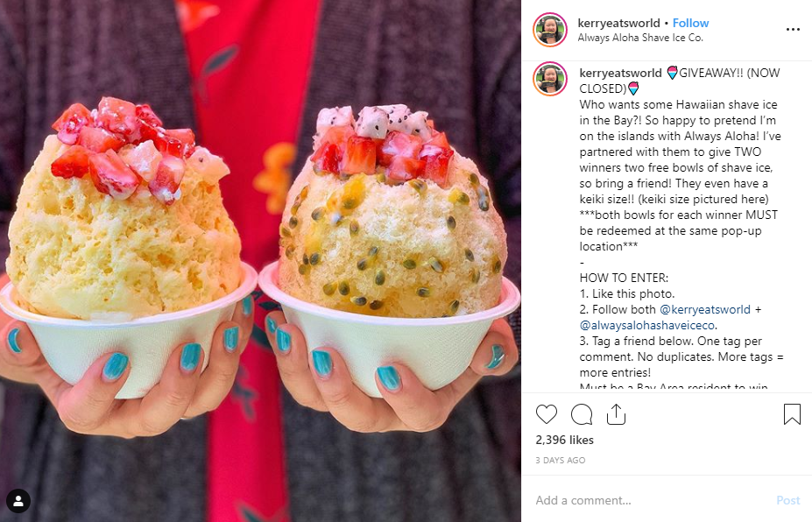The image size is (812, 522).
Task: Like the post with the heart icon
Action: [x=547, y=414]
